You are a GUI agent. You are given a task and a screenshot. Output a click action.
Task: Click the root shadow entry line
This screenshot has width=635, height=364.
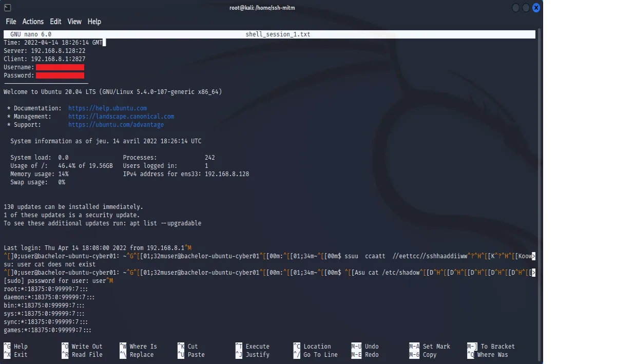tap(46, 289)
